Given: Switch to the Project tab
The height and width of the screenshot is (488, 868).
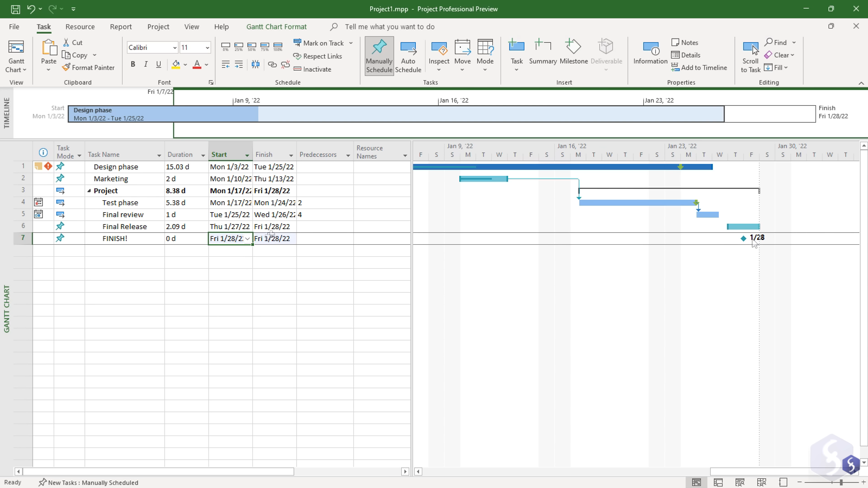Looking at the screenshot, I should click(158, 27).
